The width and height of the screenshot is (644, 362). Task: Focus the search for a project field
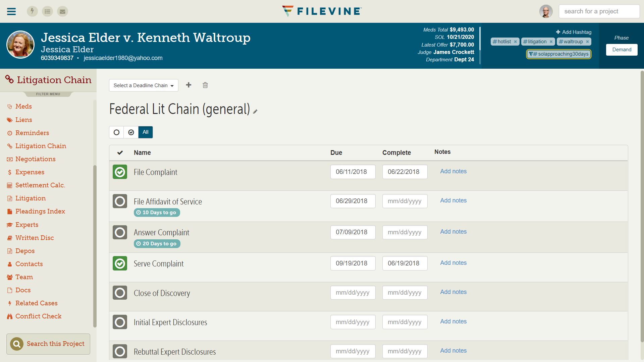(599, 11)
